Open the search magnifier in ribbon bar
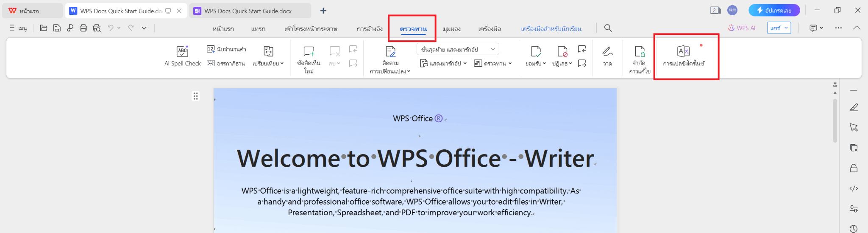 point(608,28)
